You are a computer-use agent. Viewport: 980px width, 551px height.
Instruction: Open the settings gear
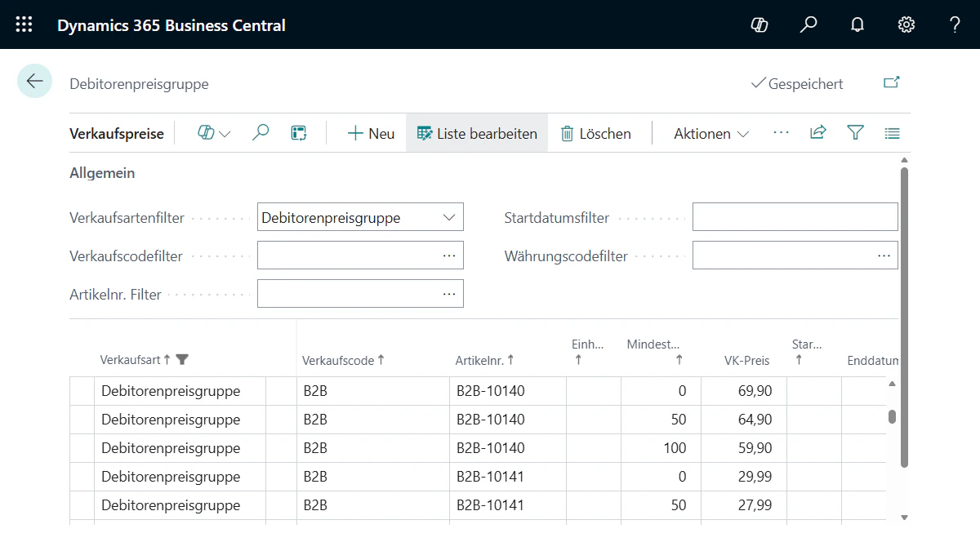click(906, 24)
